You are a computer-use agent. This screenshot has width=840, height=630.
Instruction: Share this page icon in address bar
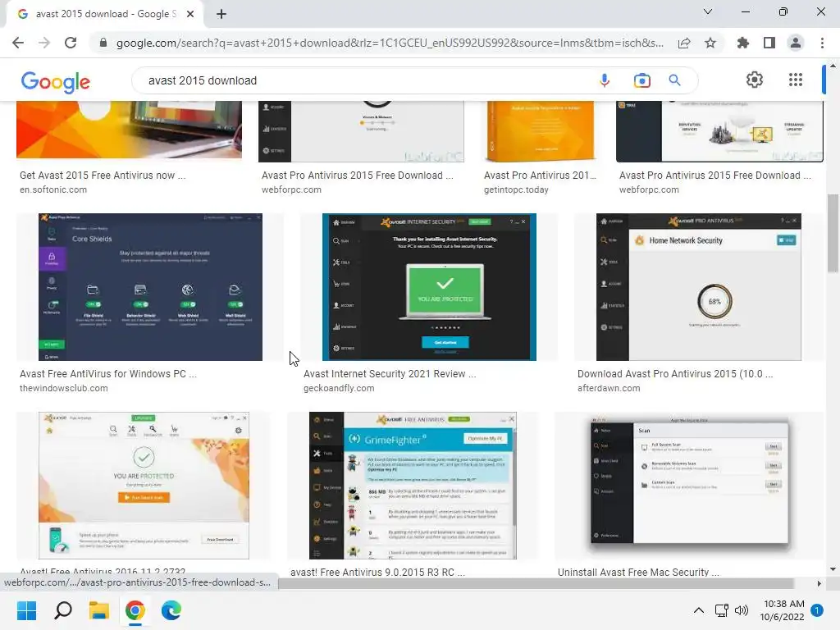click(684, 43)
